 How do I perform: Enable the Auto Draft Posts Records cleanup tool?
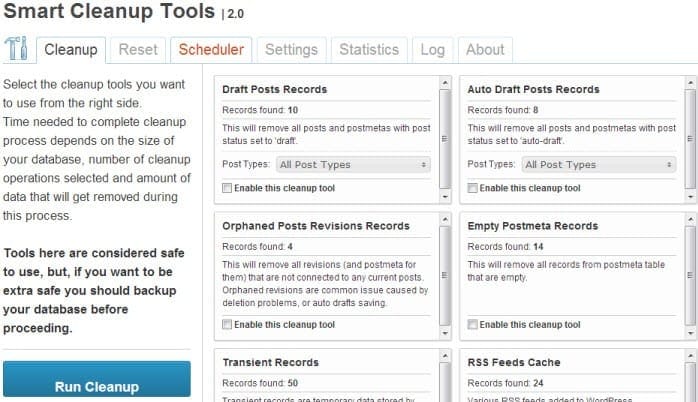pos(472,188)
